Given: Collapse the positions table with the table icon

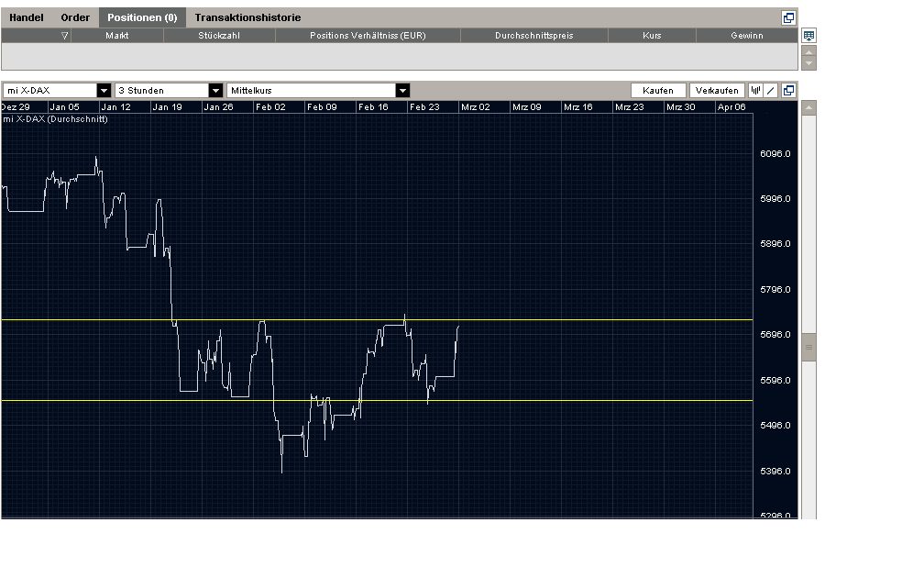Looking at the screenshot, I should click(x=808, y=35).
